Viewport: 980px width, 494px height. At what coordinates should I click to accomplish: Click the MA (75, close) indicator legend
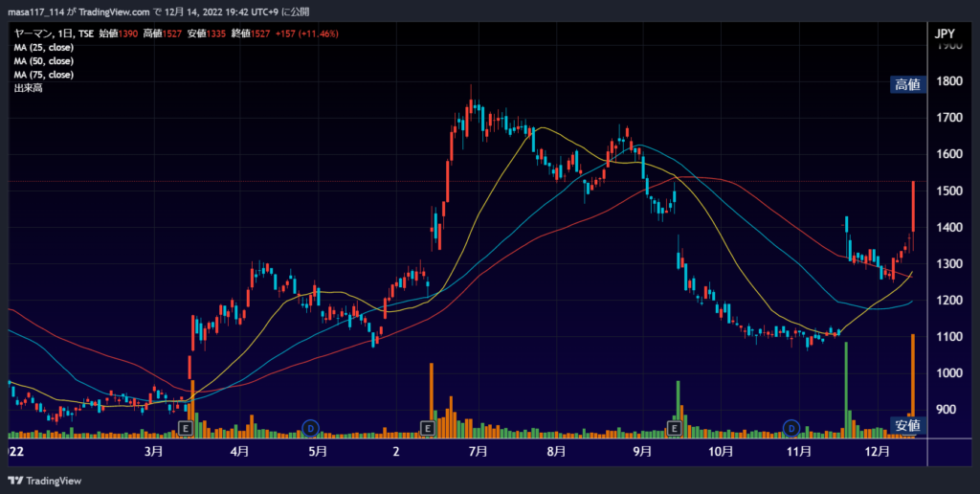(44, 75)
